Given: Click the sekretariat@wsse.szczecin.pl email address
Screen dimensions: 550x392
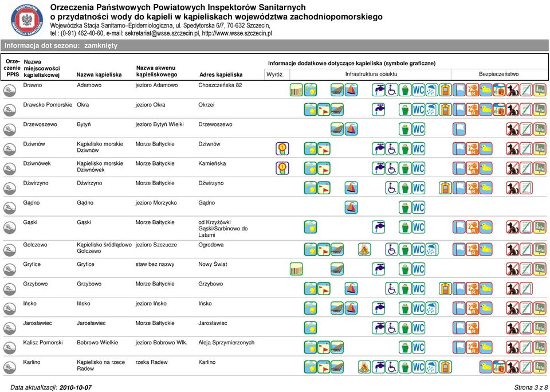Looking at the screenshot, I should pos(162,33).
